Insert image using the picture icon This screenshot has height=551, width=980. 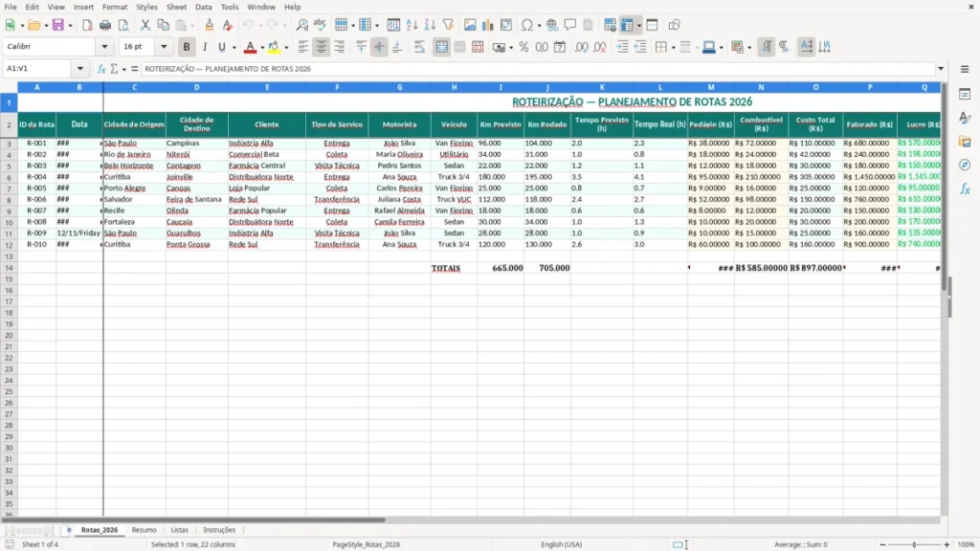(470, 25)
